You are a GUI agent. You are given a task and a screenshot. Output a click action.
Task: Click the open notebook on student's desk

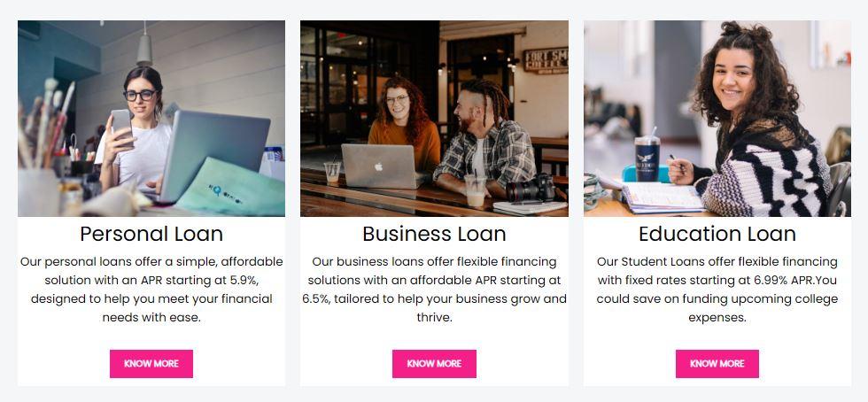pyautogui.click(x=662, y=197)
